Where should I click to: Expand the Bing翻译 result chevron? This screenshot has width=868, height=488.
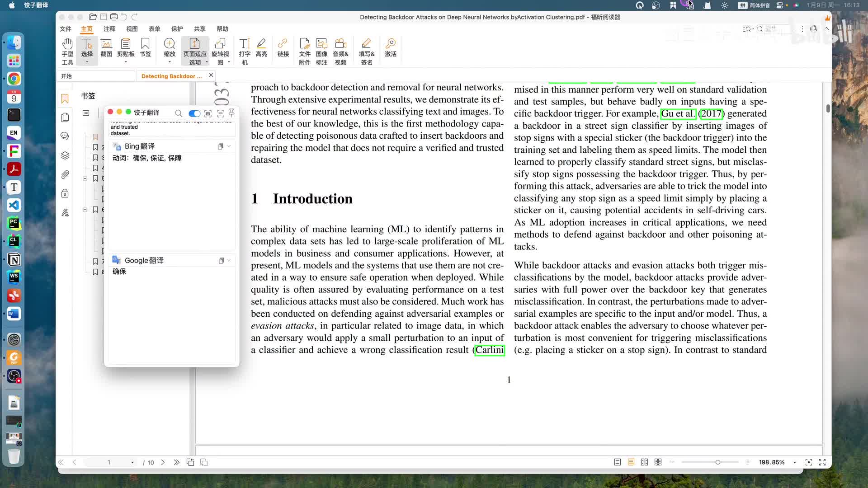(229, 146)
